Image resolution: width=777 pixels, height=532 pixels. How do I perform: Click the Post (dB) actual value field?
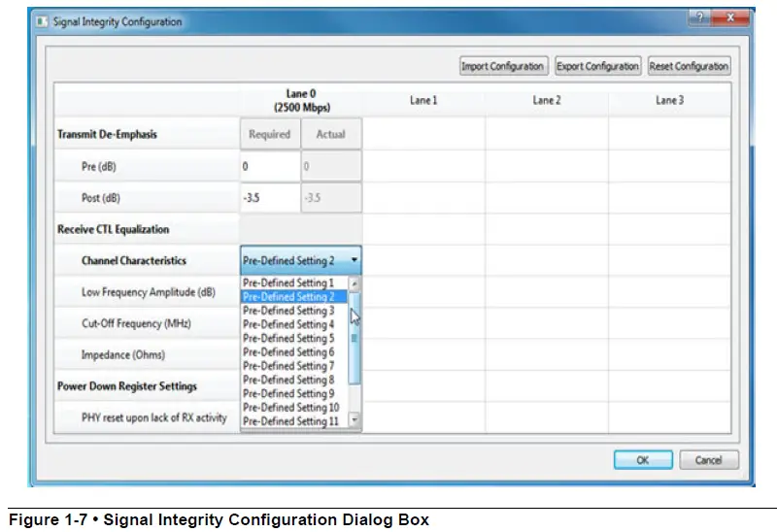331,198
